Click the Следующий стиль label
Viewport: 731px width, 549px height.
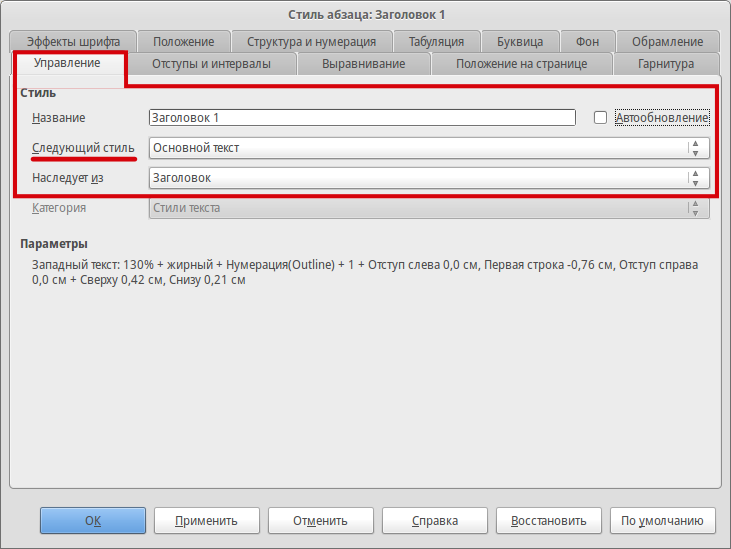click(x=83, y=148)
